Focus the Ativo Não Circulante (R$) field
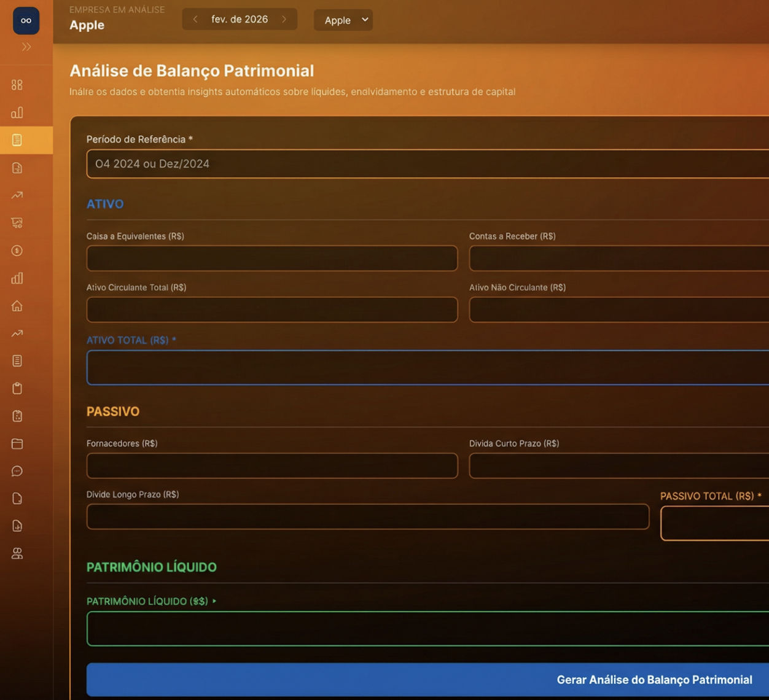The image size is (769, 700). pyautogui.click(x=619, y=309)
